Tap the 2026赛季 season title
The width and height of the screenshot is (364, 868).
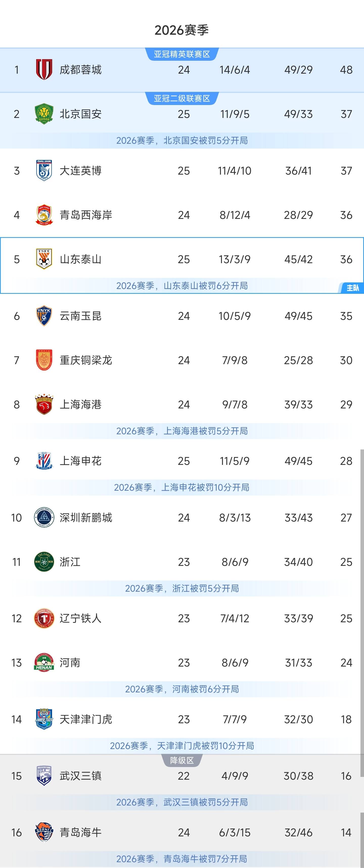[182, 30]
